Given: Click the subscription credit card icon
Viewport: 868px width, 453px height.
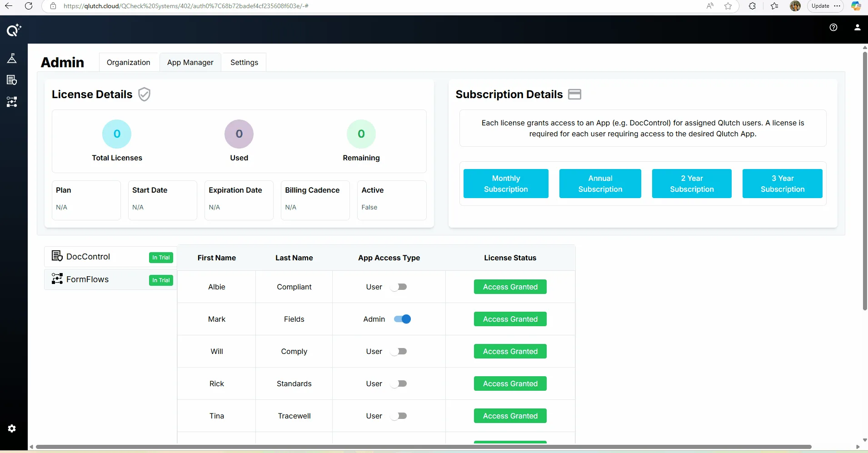Looking at the screenshot, I should pyautogui.click(x=575, y=94).
